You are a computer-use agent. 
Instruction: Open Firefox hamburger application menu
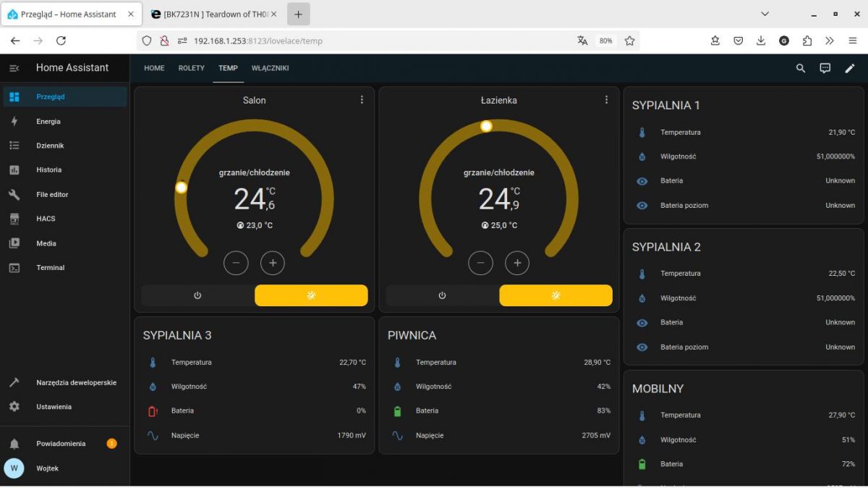click(x=853, y=41)
